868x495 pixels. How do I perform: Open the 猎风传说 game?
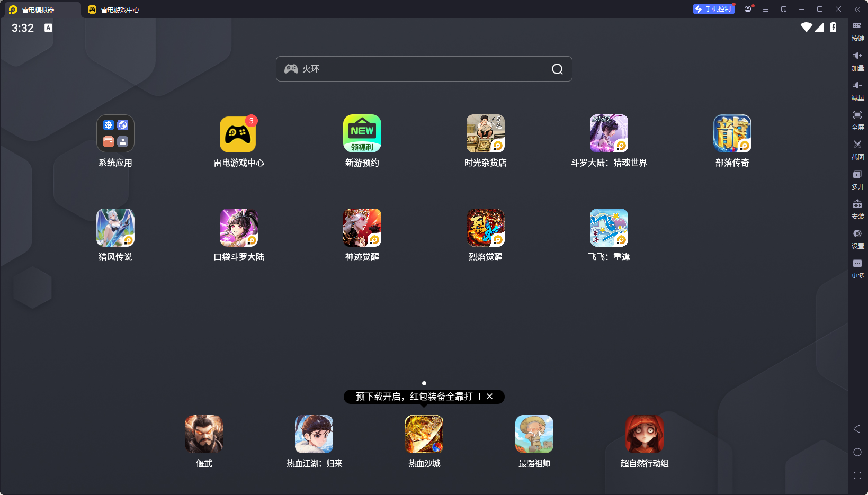pyautogui.click(x=115, y=228)
